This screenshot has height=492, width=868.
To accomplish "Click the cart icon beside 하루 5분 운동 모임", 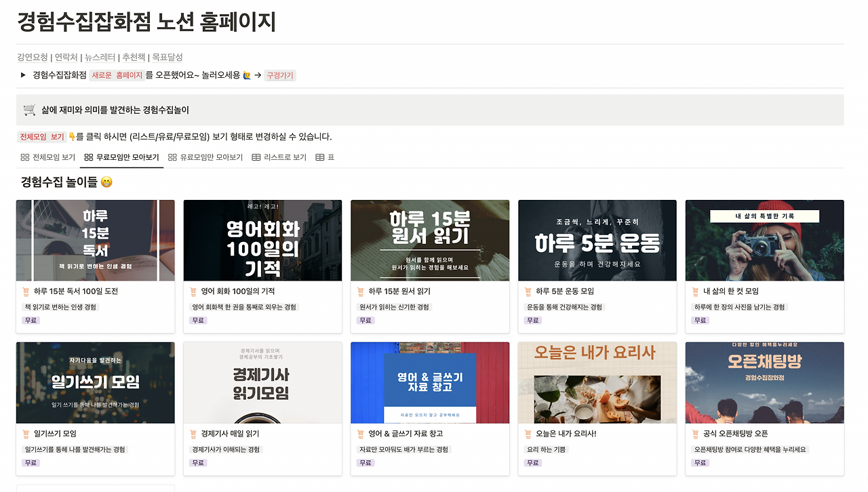I will coord(528,291).
